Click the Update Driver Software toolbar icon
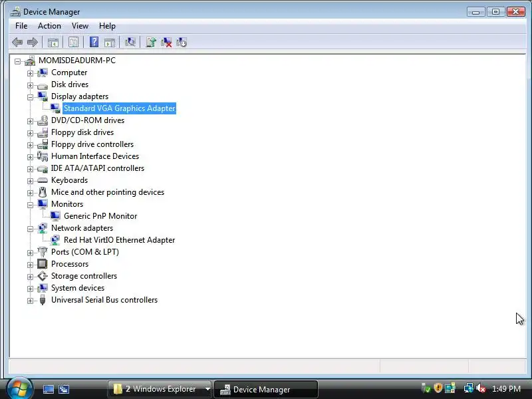This screenshot has width=532, height=399. click(151, 42)
